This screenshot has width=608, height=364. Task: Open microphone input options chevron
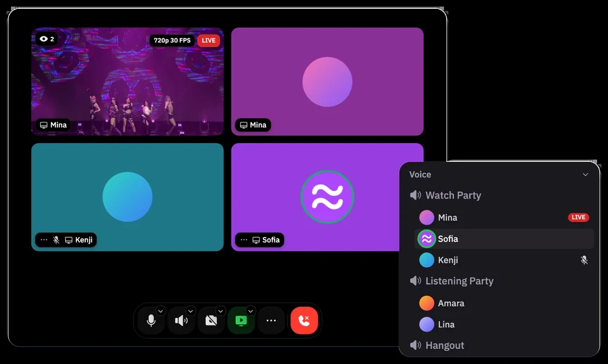tap(161, 311)
